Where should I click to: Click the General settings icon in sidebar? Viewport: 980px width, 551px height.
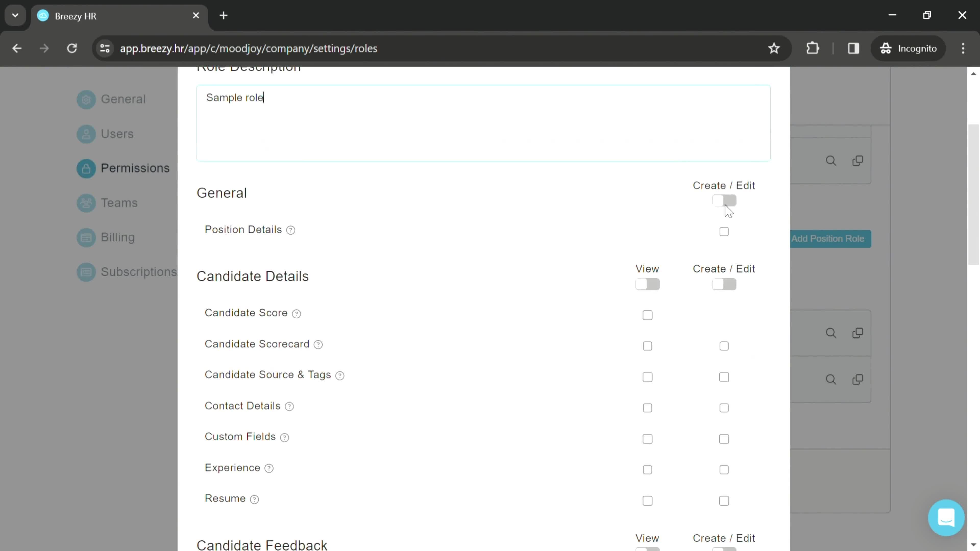click(85, 99)
